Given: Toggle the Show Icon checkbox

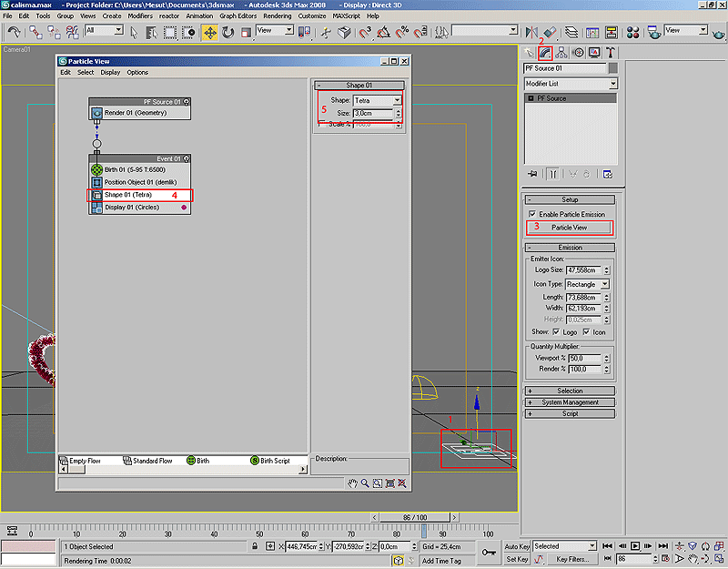Looking at the screenshot, I should [x=586, y=332].
